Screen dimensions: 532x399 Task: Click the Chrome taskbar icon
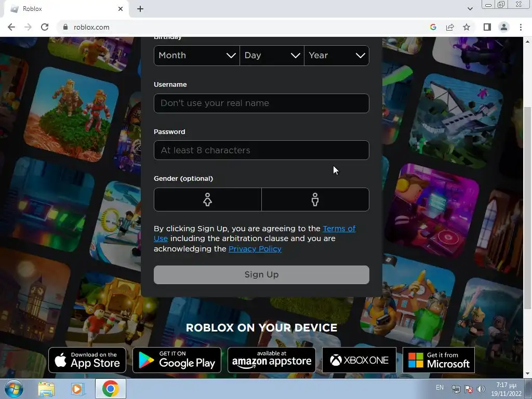(110, 389)
